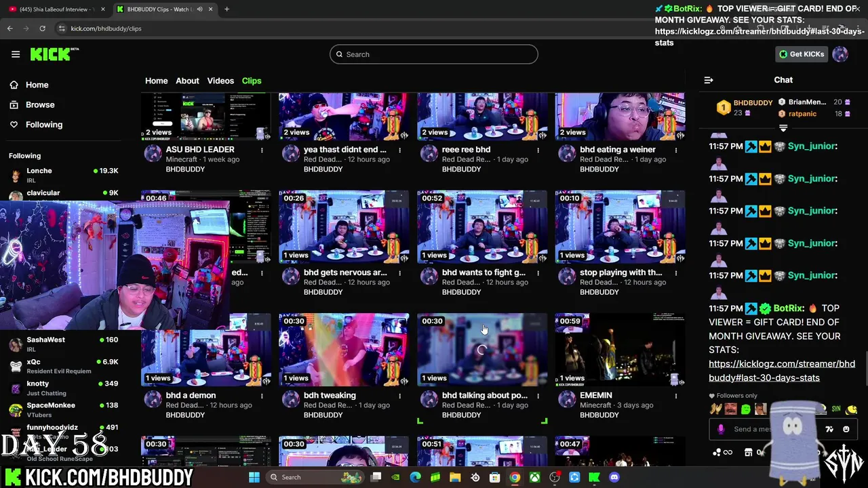Mute the BHDBUDDY Clips tab audio icon
This screenshot has height=488, width=868.
click(199, 9)
